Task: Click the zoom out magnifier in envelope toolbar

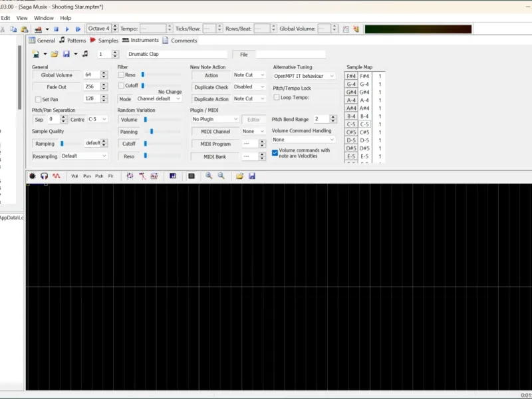Action: coord(221,176)
